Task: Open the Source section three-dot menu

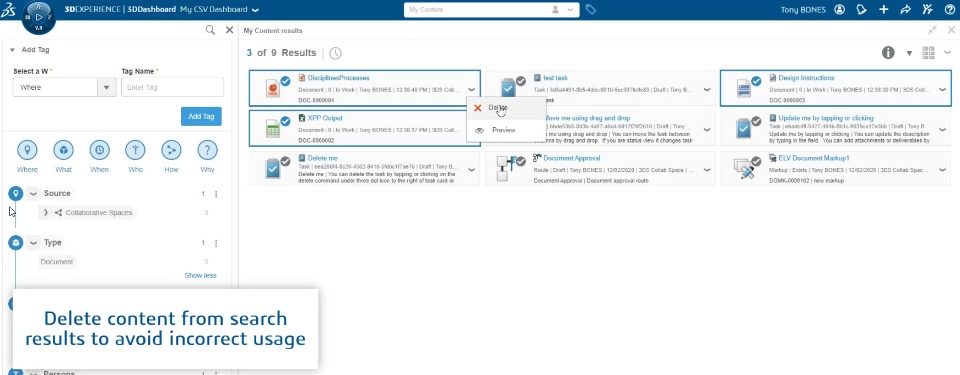Action: (216, 194)
